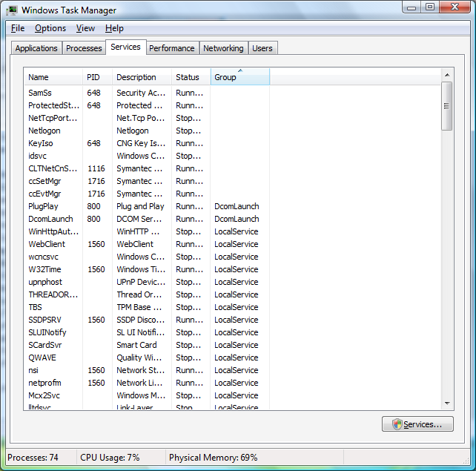476x471 pixels.
Task: Select the idsvc service row
Action: coord(147,156)
